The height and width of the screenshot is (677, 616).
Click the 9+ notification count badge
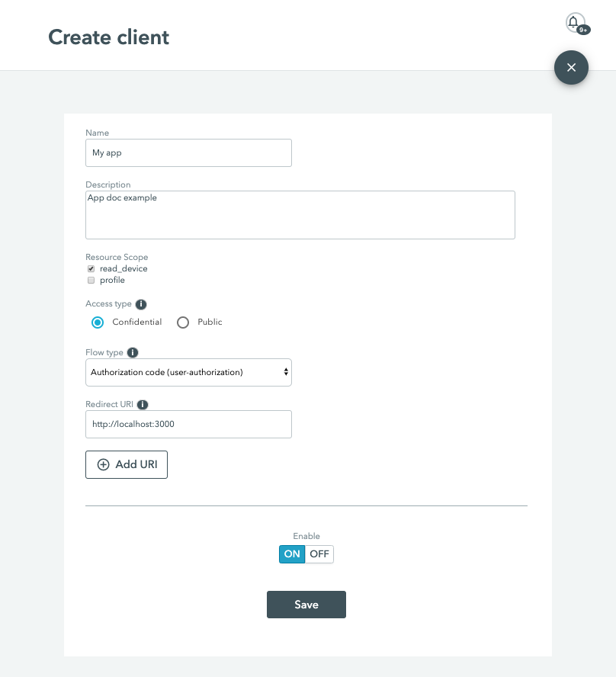click(x=584, y=30)
